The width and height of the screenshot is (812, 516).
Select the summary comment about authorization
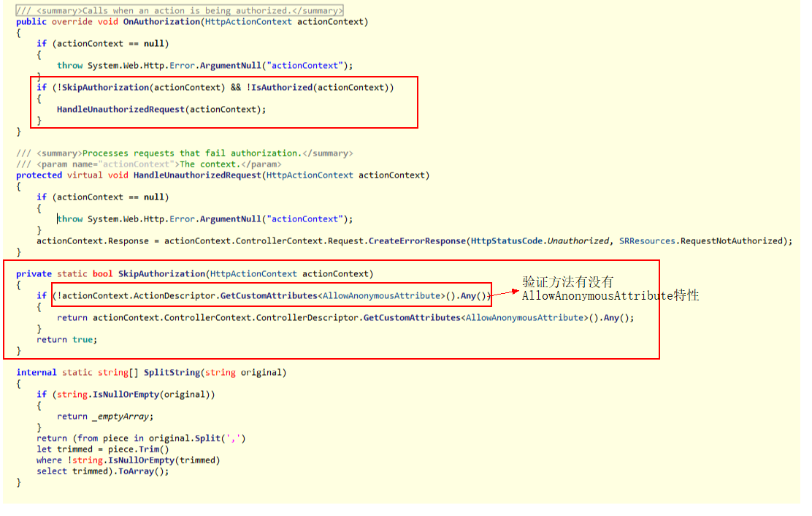175,10
